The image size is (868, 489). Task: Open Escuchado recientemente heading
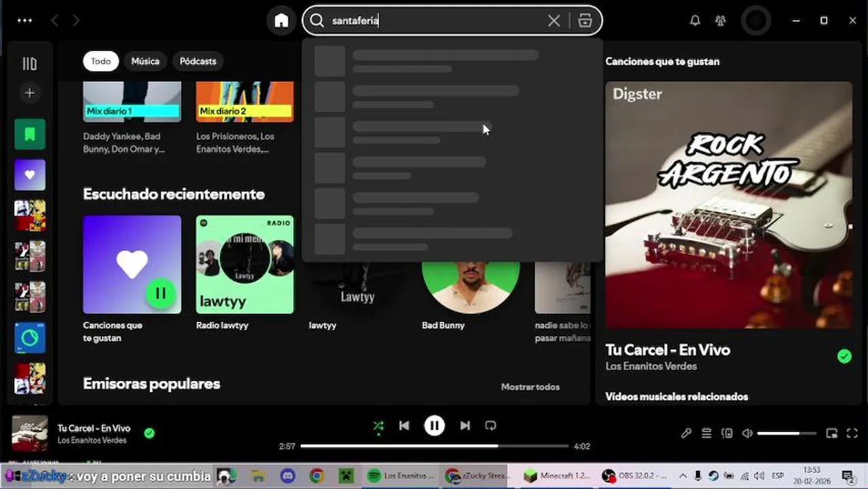pos(174,194)
